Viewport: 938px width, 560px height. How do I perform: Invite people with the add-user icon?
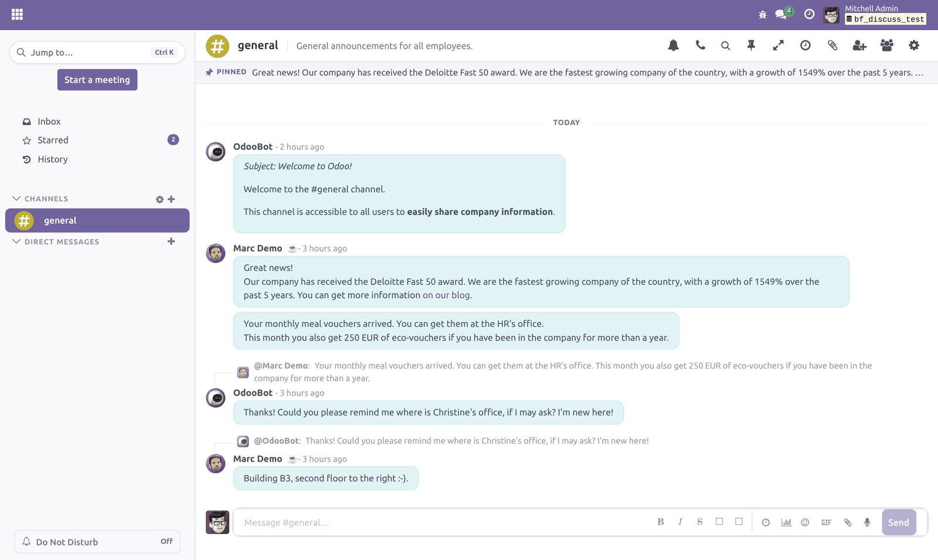(859, 46)
